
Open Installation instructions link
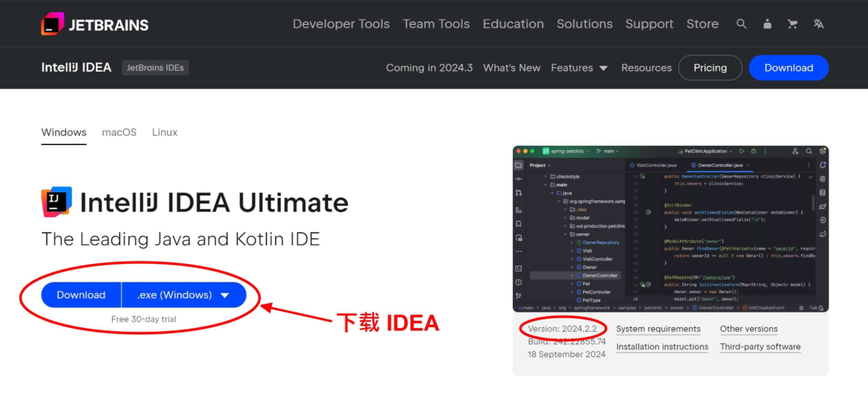click(662, 347)
